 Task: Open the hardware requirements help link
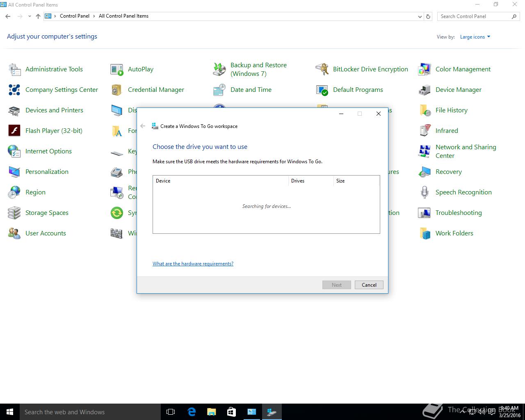click(x=193, y=264)
